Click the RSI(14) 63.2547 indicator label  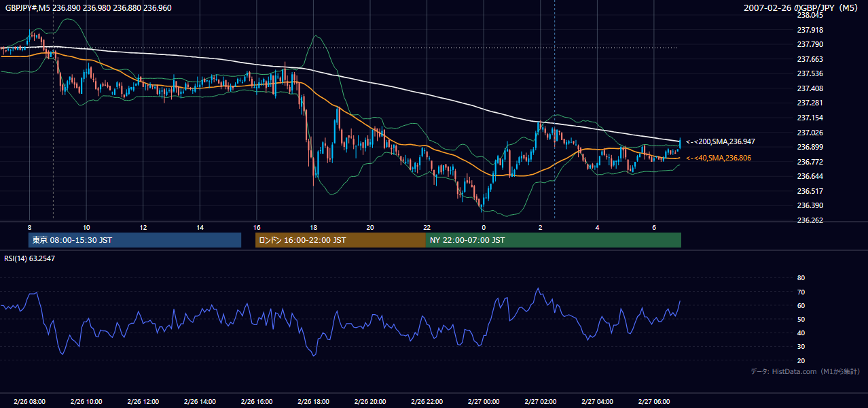(x=30, y=258)
